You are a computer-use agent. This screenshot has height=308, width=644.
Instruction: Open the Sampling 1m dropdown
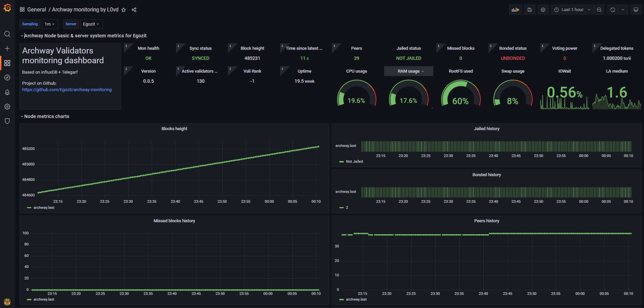[49, 24]
